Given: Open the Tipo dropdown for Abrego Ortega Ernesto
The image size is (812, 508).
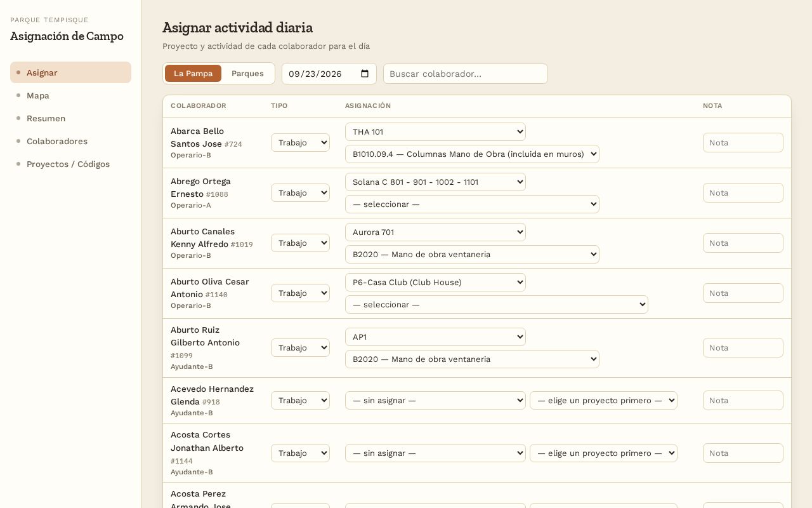Looking at the screenshot, I should (300, 193).
